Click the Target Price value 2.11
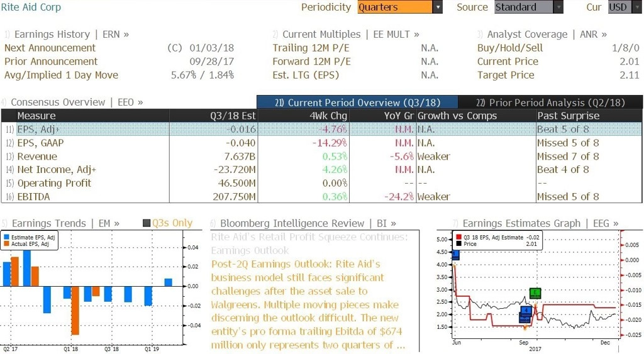Viewport: 644px width, 354px height. 630,75
